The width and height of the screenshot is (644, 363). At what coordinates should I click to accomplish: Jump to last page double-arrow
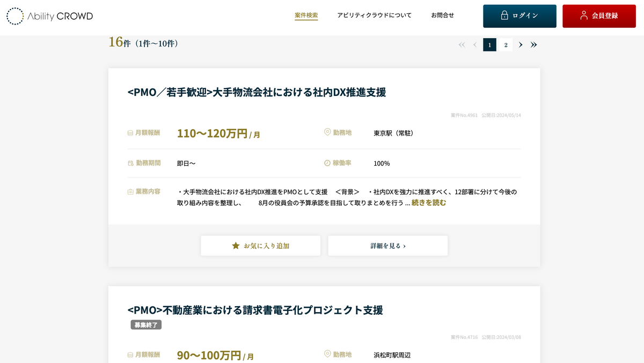click(534, 45)
